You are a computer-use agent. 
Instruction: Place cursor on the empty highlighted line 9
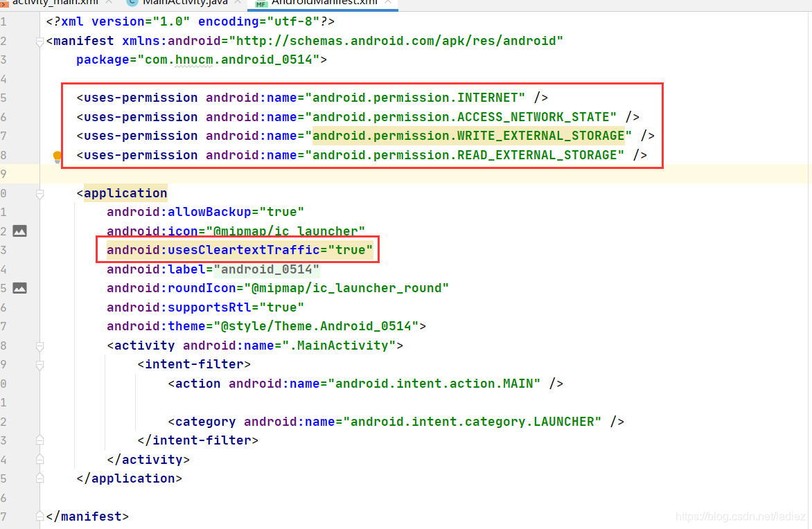pyautogui.click(x=425, y=174)
